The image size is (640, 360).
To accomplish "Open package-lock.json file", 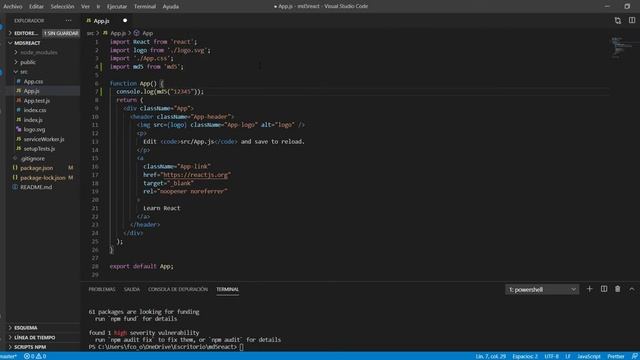I will click(42, 178).
